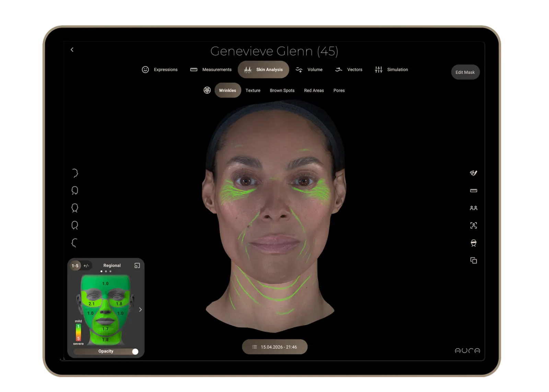549x392 pixels.
Task: Click the head mask icon on right
Action: click(x=474, y=243)
